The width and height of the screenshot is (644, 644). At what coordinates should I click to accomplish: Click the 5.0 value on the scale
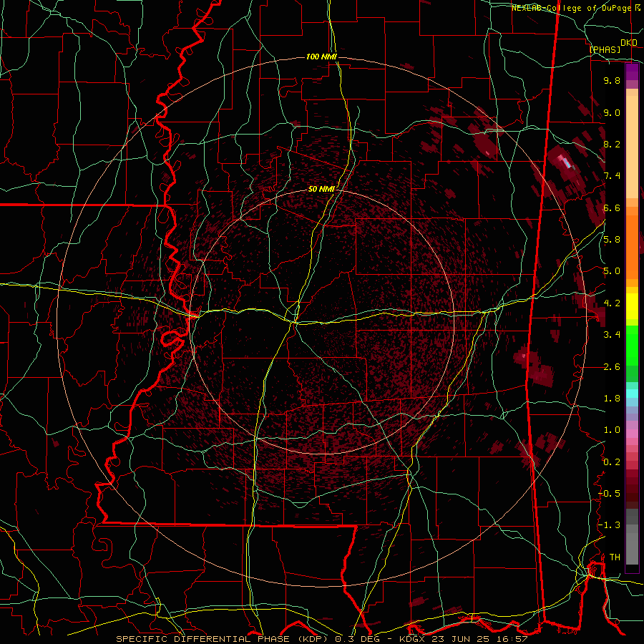612,271
